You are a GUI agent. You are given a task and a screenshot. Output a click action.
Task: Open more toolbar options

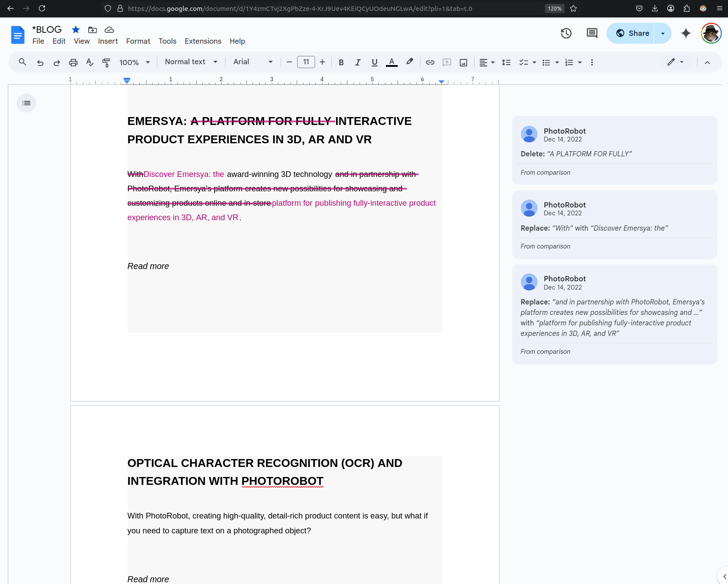tap(592, 62)
